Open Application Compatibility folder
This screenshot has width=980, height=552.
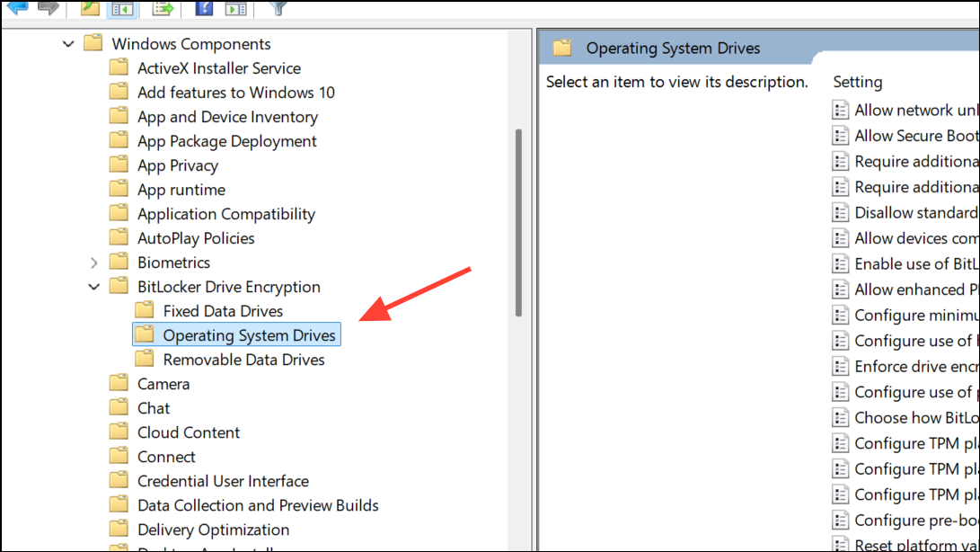click(x=213, y=214)
